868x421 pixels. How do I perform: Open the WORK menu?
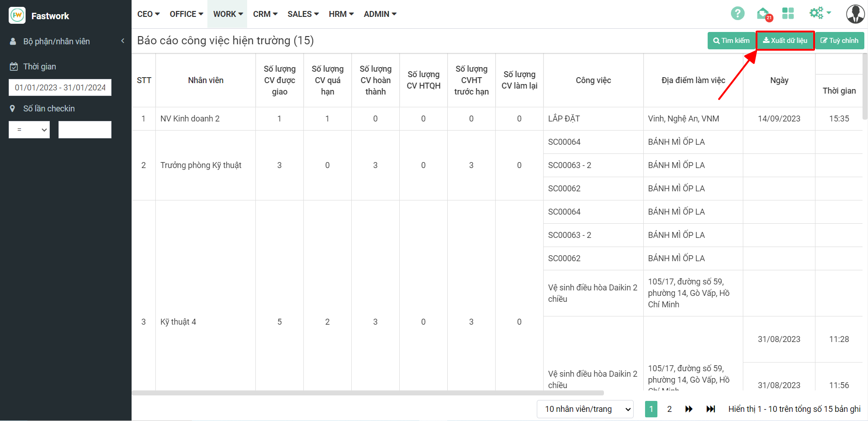pyautogui.click(x=228, y=14)
